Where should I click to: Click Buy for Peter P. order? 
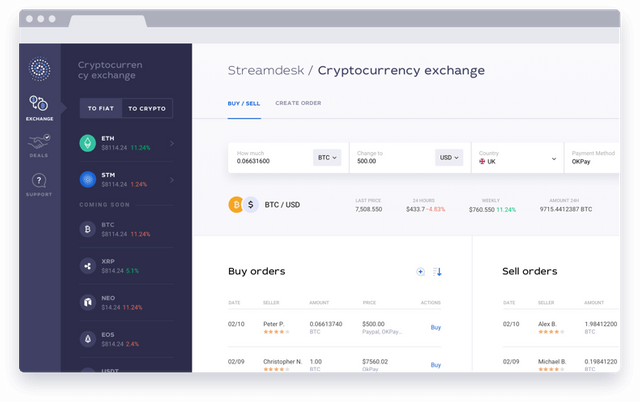436,327
